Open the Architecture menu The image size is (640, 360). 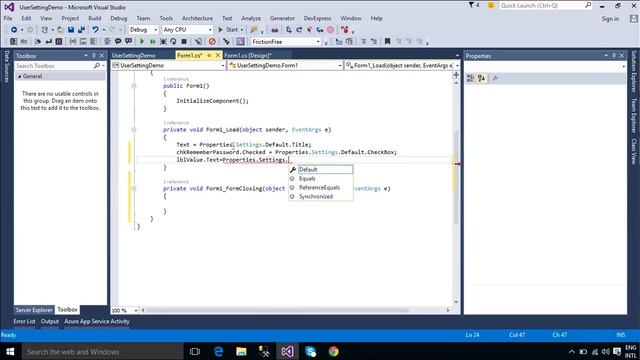(197, 18)
